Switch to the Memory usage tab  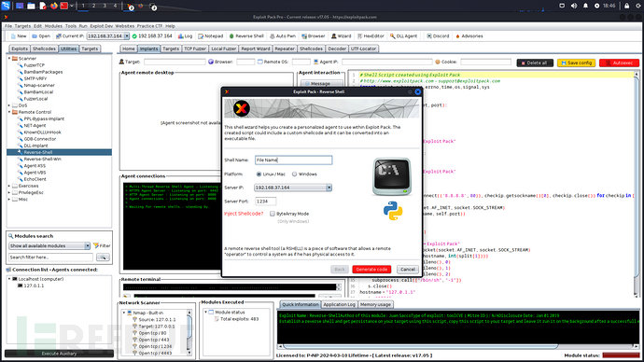coord(375,304)
